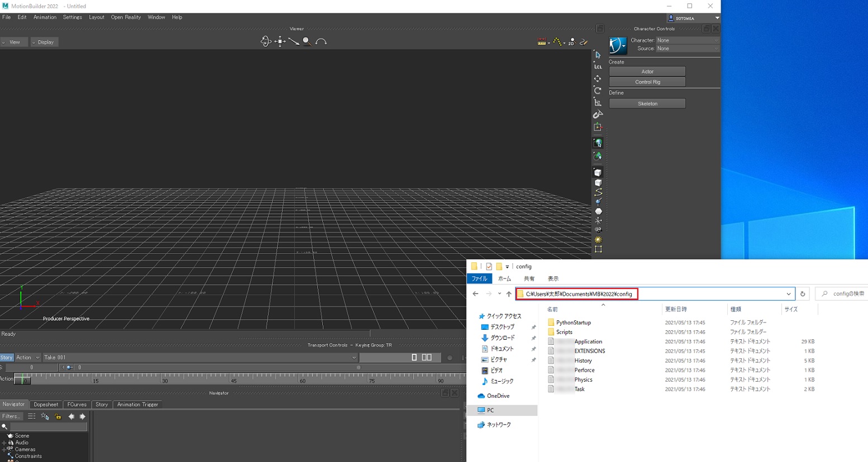Select the camera orbit tool in the Viewer toolbar
This screenshot has height=462, width=868.
click(x=266, y=41)
